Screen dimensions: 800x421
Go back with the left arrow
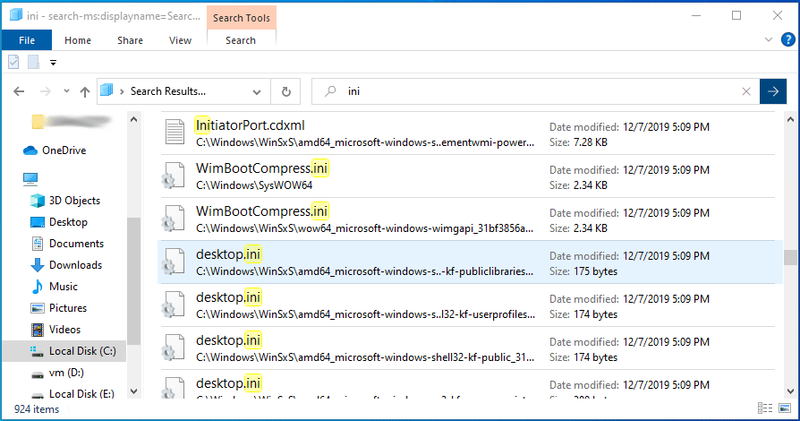[x=19, y=91]
